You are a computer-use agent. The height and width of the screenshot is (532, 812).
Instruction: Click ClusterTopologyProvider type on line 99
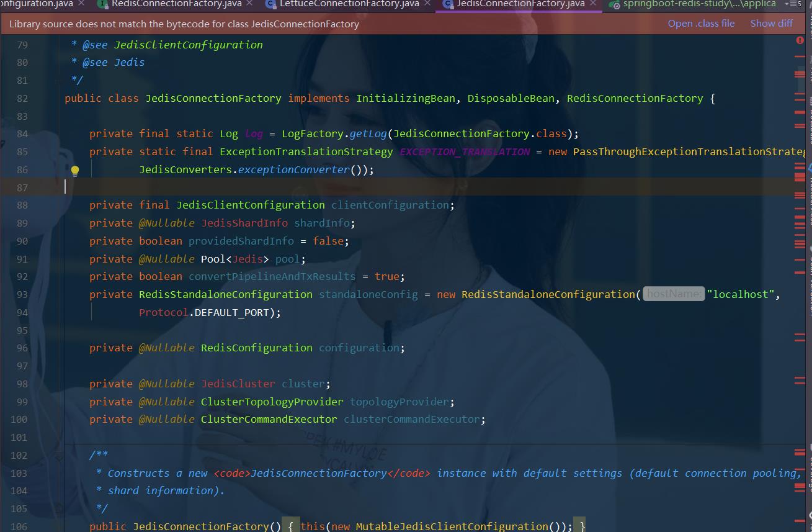[x=272, y=402]
